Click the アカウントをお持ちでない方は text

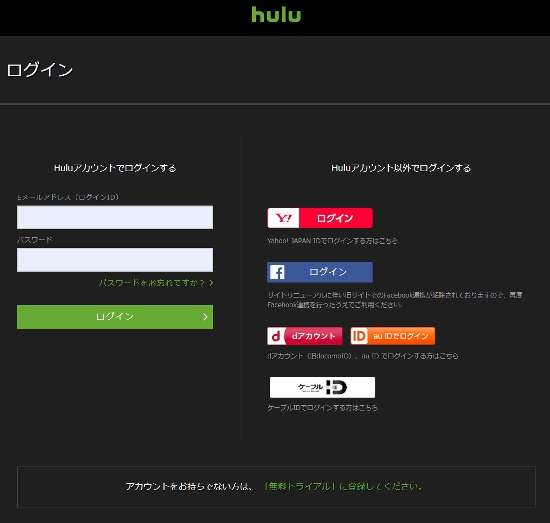[x=189, y=487]
